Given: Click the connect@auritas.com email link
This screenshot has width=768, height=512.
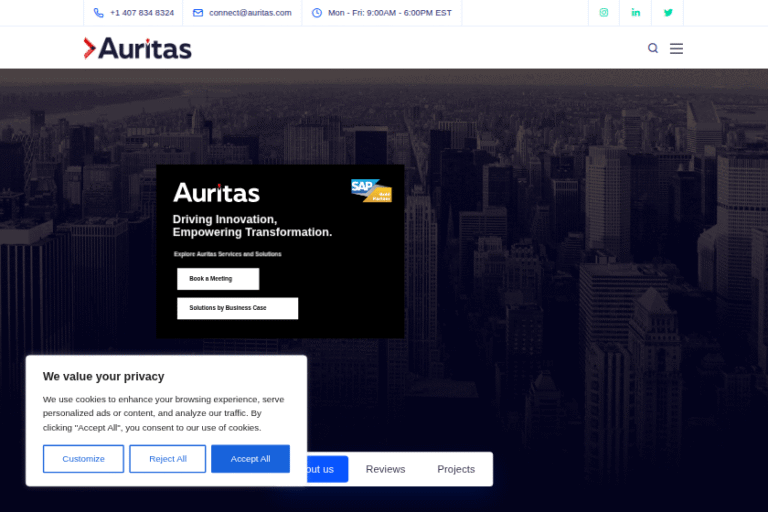Looking at the screenshot, I should [250, 13].
